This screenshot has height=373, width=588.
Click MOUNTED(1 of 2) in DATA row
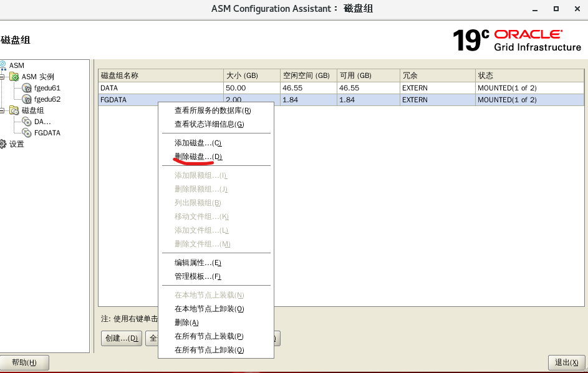[x=529, y=88]
